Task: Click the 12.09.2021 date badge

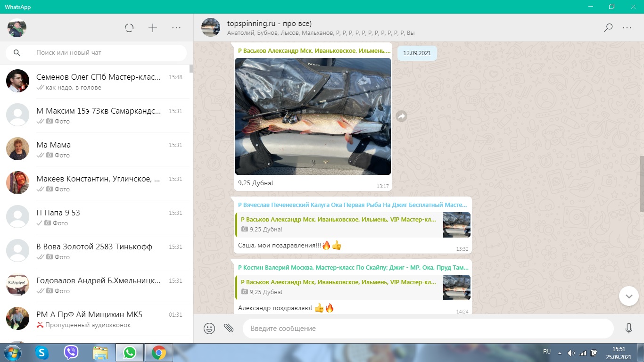Action: (417, 53)
